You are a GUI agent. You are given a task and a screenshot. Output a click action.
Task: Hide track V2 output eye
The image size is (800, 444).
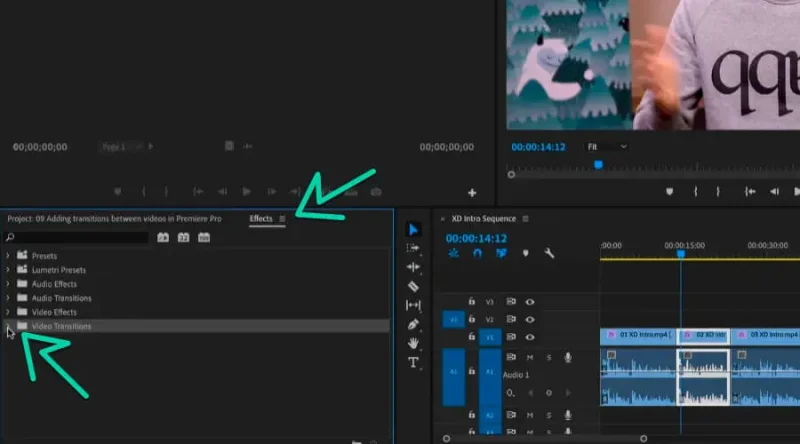click(530, 319)
